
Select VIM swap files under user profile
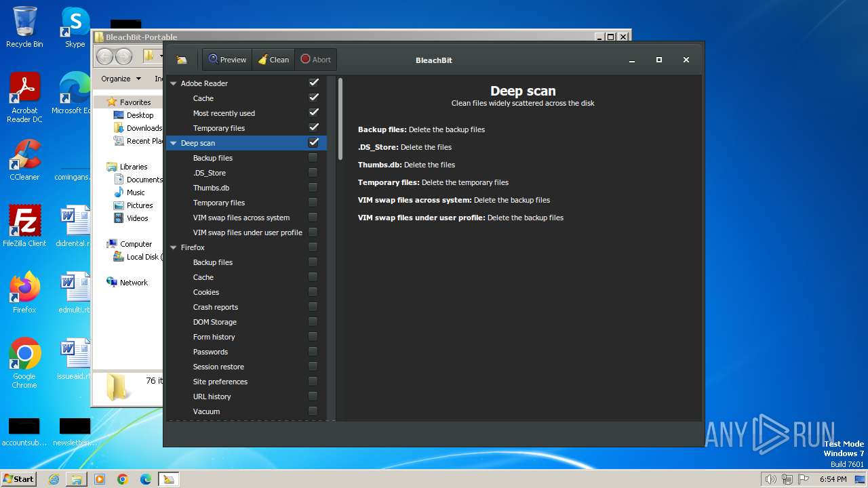248,232
